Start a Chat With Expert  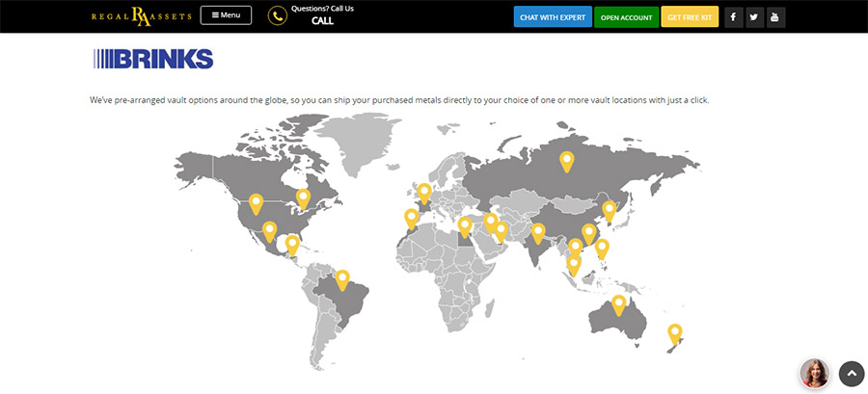(x=553, y=17)
